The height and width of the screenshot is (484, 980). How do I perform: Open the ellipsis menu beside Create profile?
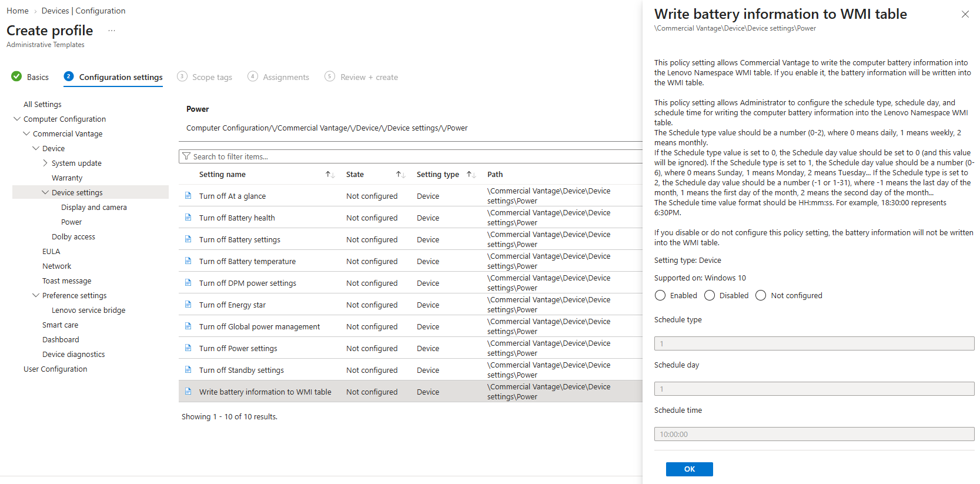click(112, 31)
